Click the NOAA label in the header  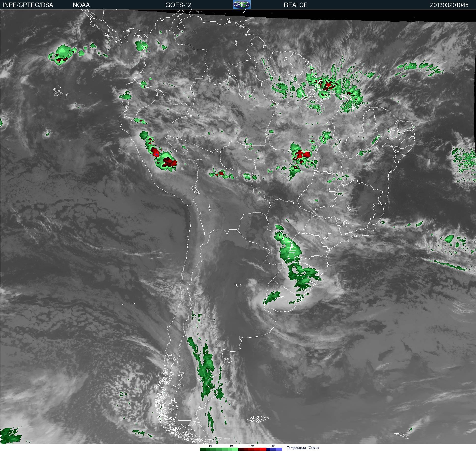81,5
